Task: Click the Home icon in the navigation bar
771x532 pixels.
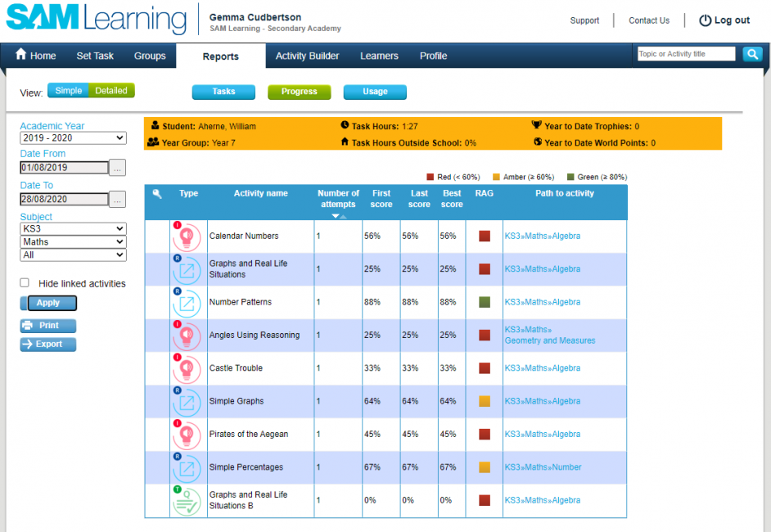Action: [20, 56]
